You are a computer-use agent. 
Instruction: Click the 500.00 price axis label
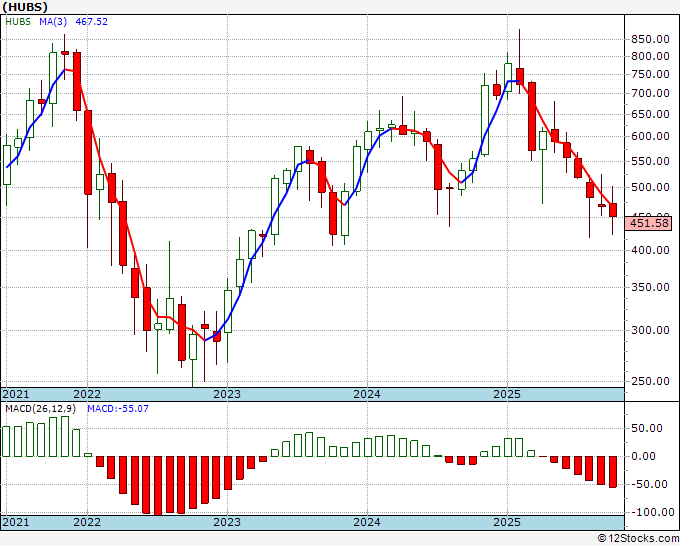click(x=649, y=187)
